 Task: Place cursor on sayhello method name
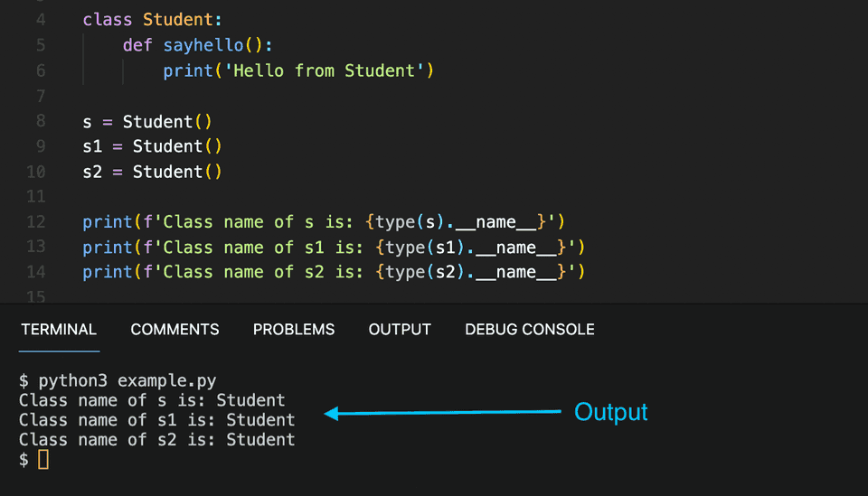(x=203, y=45)
